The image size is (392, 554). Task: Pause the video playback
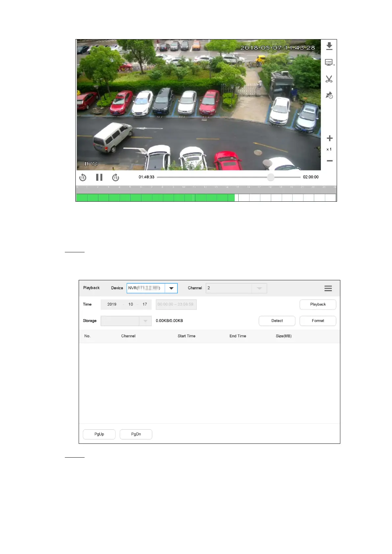(99, 177)
